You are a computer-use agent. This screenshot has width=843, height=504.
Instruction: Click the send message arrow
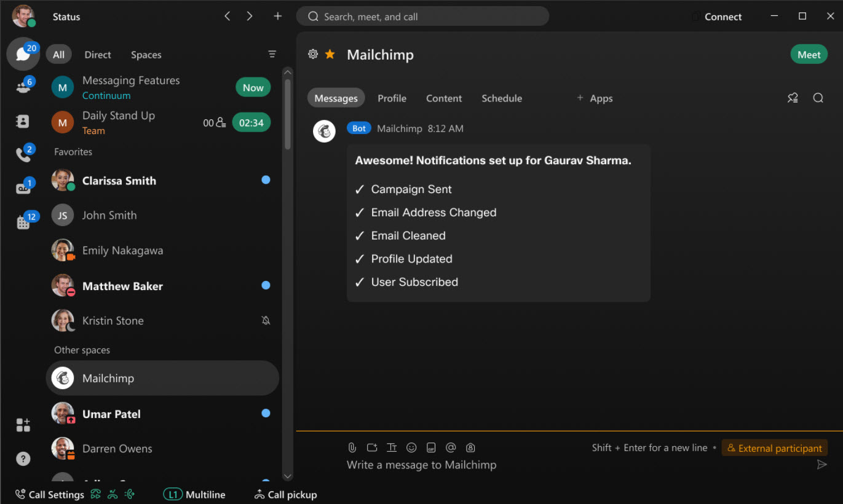click(822, 465)
